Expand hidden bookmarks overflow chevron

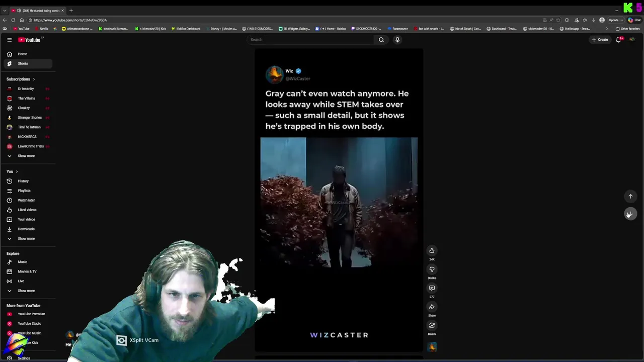tap(607, 29)
